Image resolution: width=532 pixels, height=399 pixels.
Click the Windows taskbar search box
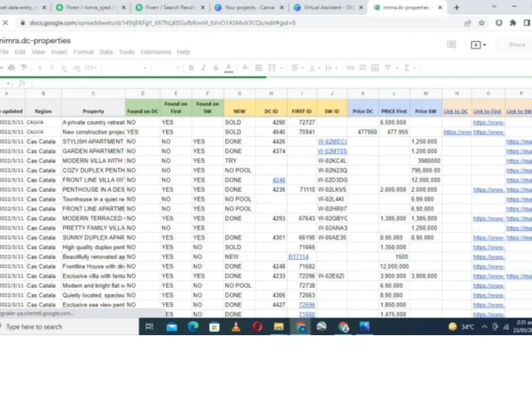69,327
